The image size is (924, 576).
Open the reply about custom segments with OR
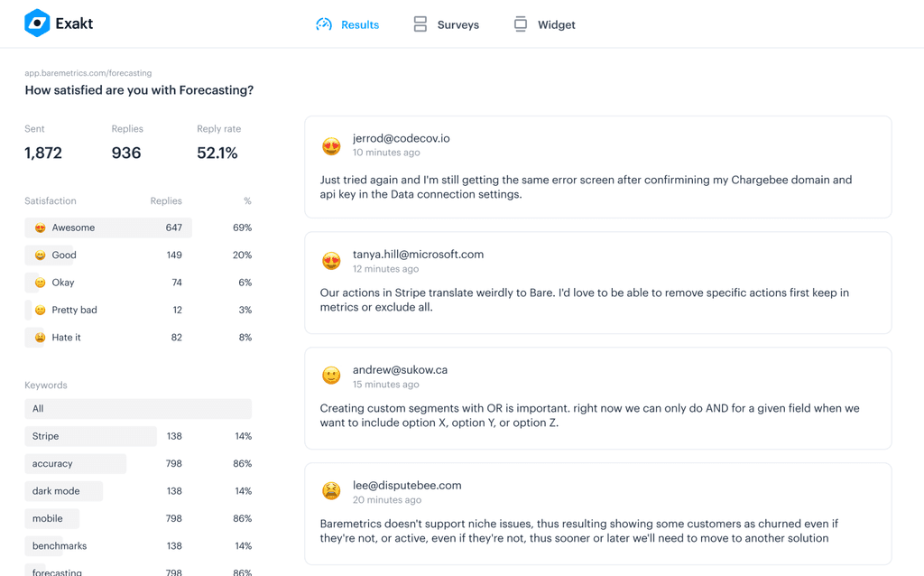click(598, 398)
